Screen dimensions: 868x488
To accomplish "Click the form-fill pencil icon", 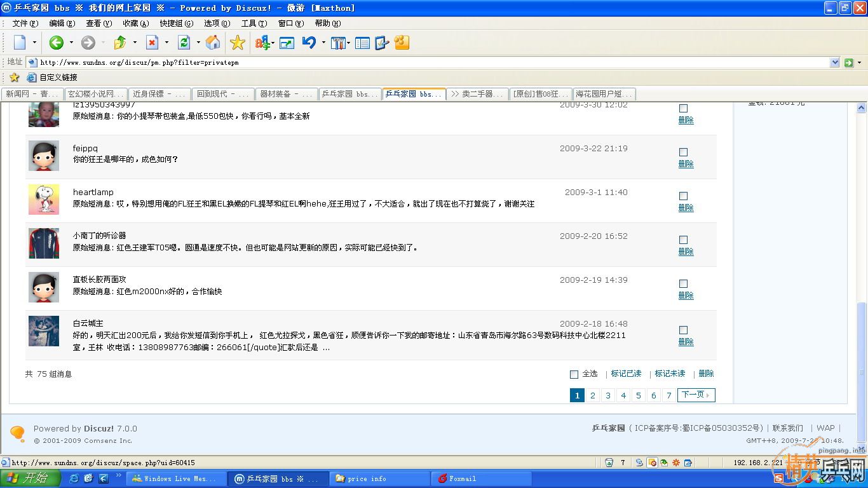I will coord(382,43).
